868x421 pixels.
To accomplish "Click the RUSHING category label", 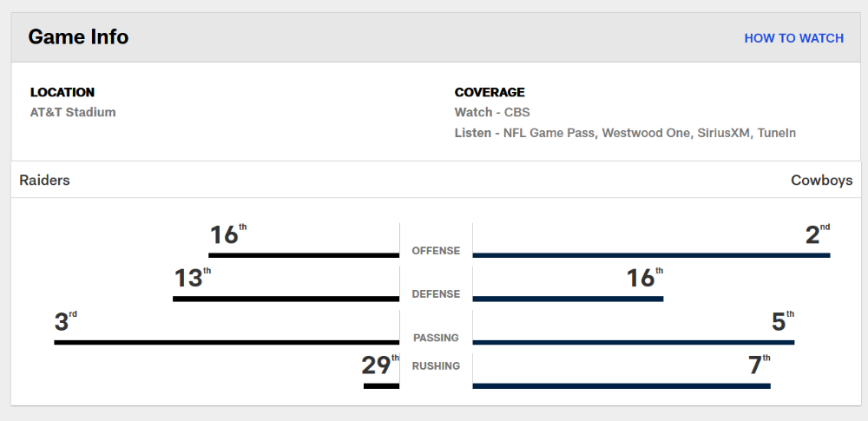I will coord(436,366).
